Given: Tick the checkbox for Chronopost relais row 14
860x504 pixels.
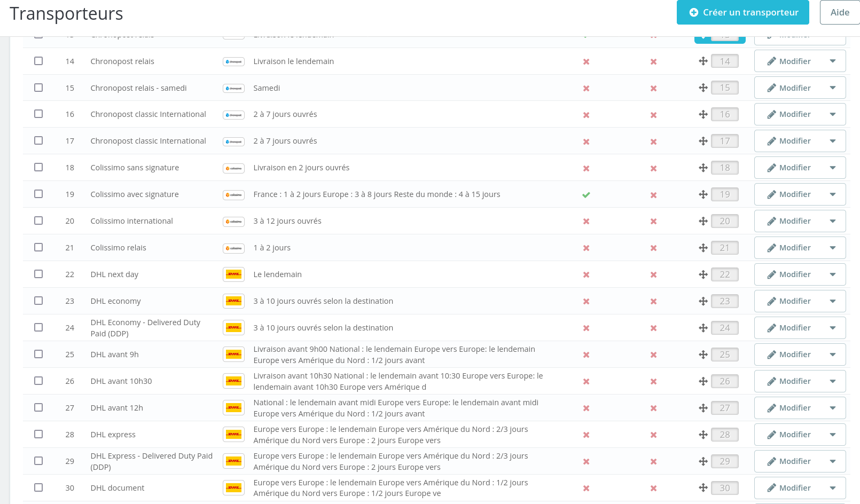Looking at the screenshot, I should [x=38, y=61].
